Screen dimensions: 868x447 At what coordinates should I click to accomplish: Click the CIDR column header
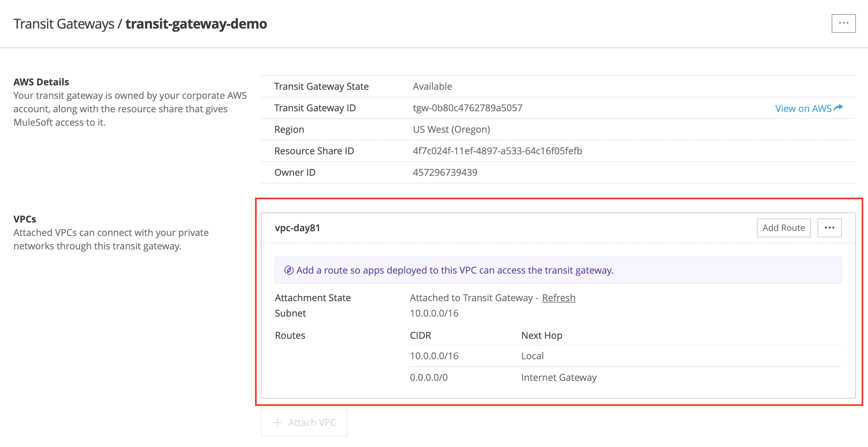point(420,336)
